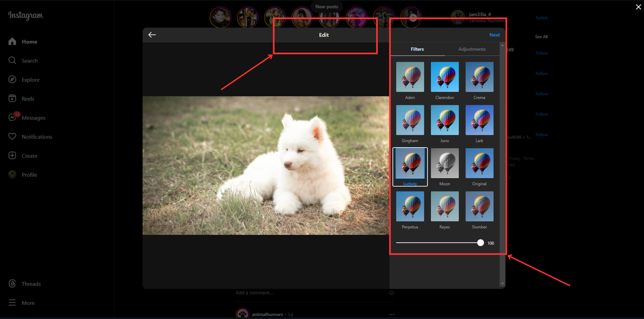Click Next to continue posting
Screen dimensions: 644x319
[x=495, y=35]
